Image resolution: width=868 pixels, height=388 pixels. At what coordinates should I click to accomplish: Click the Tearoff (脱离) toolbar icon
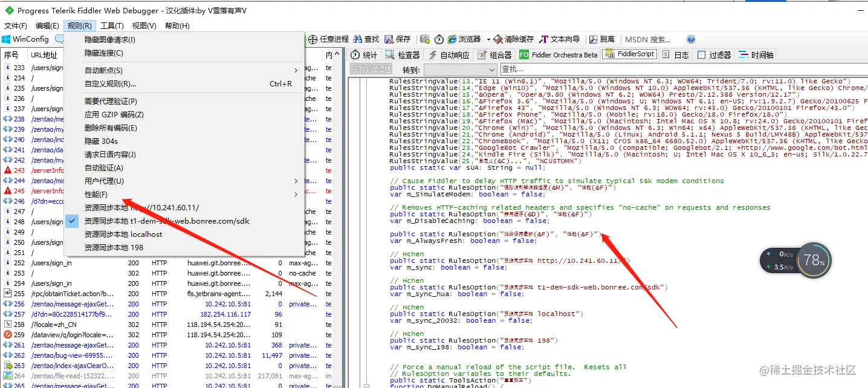[x=593, y=39]
